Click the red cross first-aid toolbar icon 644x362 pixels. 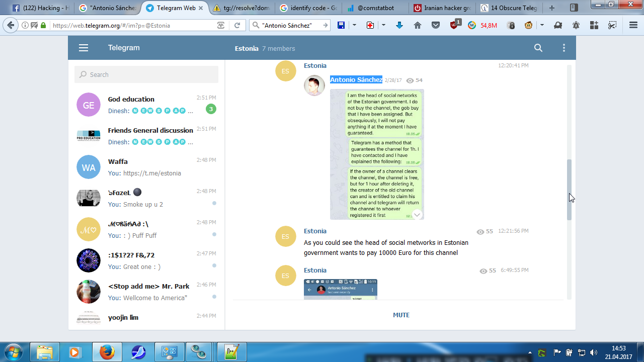(370, 25)
